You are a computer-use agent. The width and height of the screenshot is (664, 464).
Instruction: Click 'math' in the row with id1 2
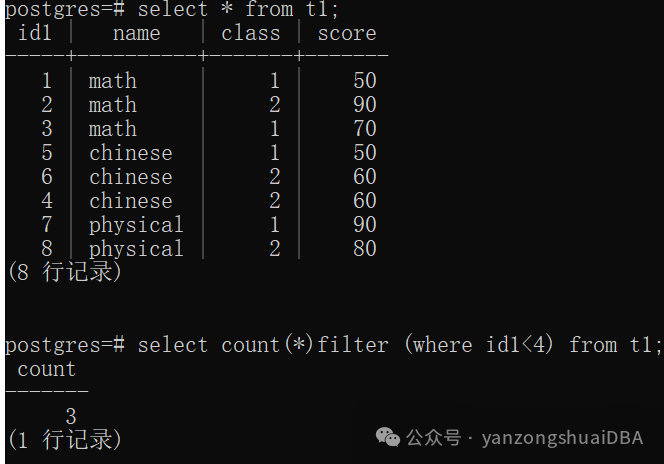(x=113, y=105)
